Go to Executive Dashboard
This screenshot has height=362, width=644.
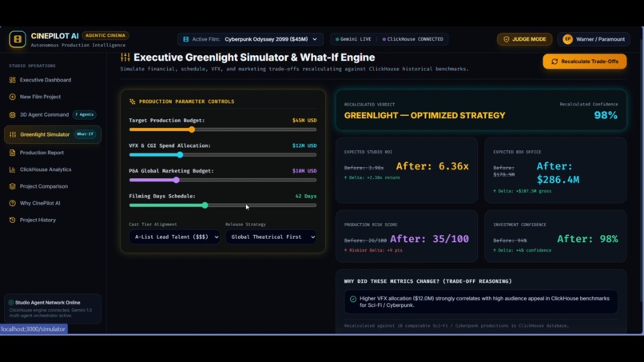46,80
